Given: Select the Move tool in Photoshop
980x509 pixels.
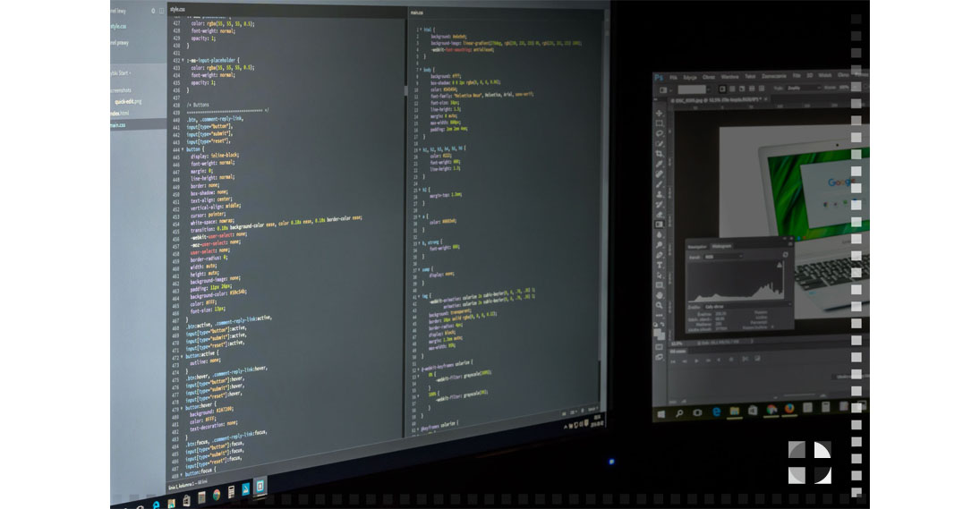Looking at the screenshot, I should click(x=660, y=114).
